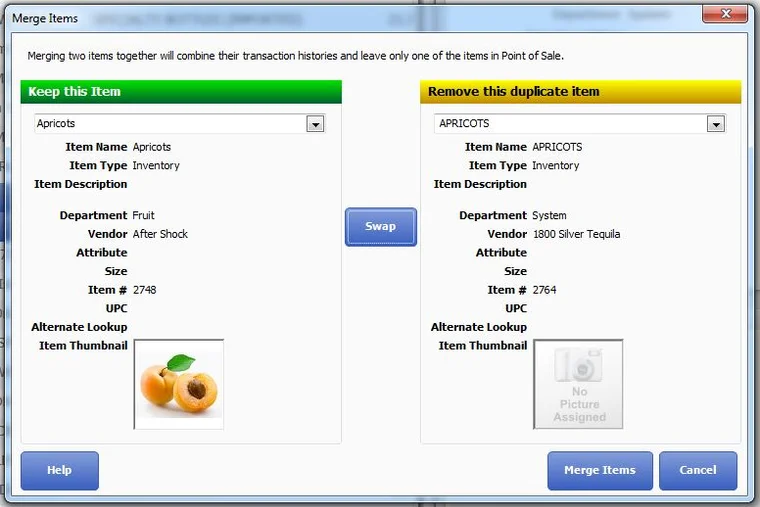Click department value System
Viewport: 760px width, 507px height.
tap(549, 215)
